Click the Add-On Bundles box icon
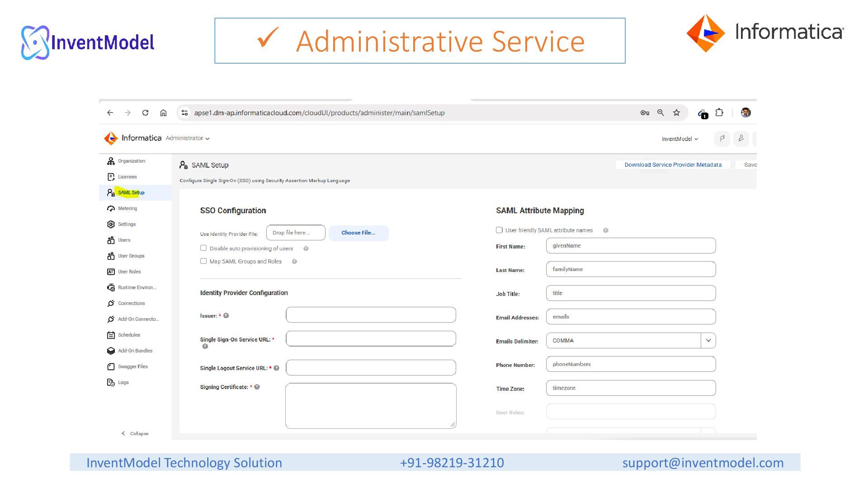 coord(111,351)
